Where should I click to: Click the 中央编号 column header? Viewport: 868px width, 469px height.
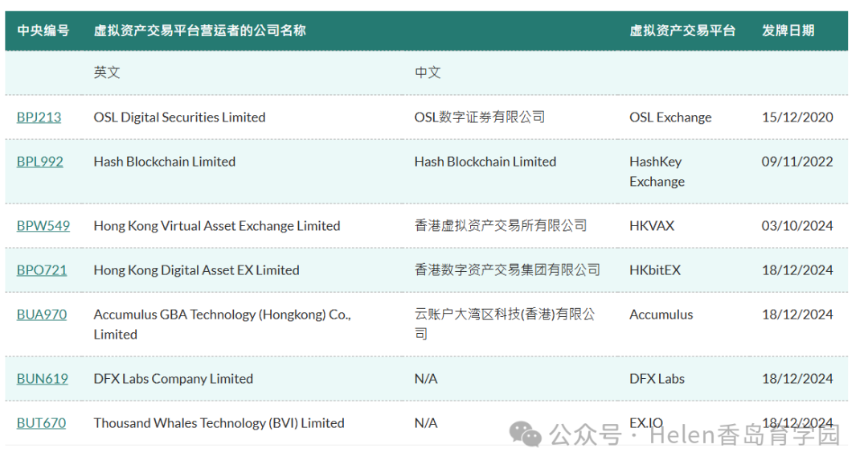tap(43, 30)
